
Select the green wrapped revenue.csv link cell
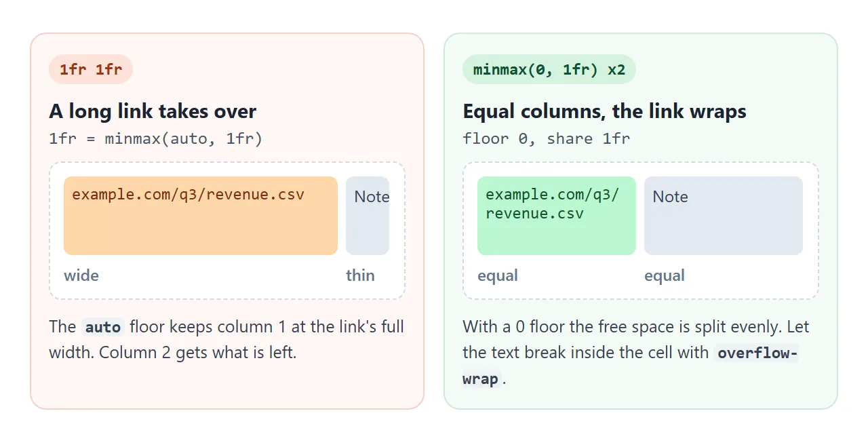[x=557, y=216]
